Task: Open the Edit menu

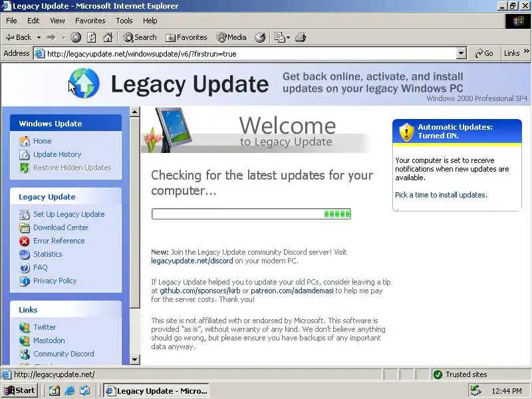Action: click(x=33, y=21)
